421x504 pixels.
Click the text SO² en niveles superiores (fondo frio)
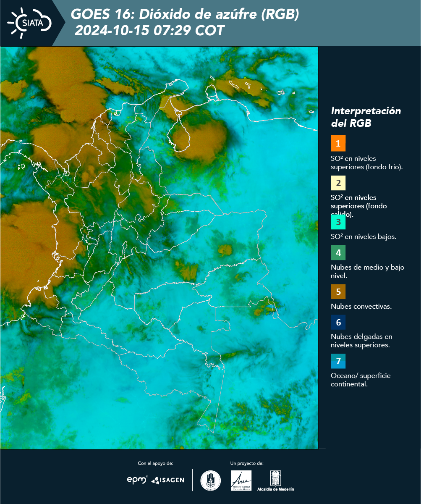point(367,163)
